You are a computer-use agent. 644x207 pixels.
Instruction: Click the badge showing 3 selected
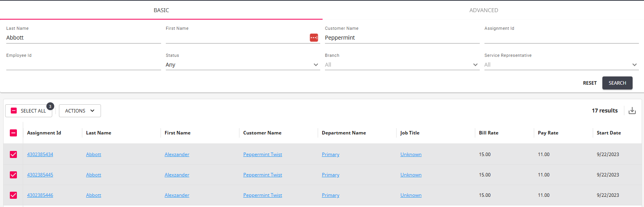pyautogui.click(x=50, y=106)
